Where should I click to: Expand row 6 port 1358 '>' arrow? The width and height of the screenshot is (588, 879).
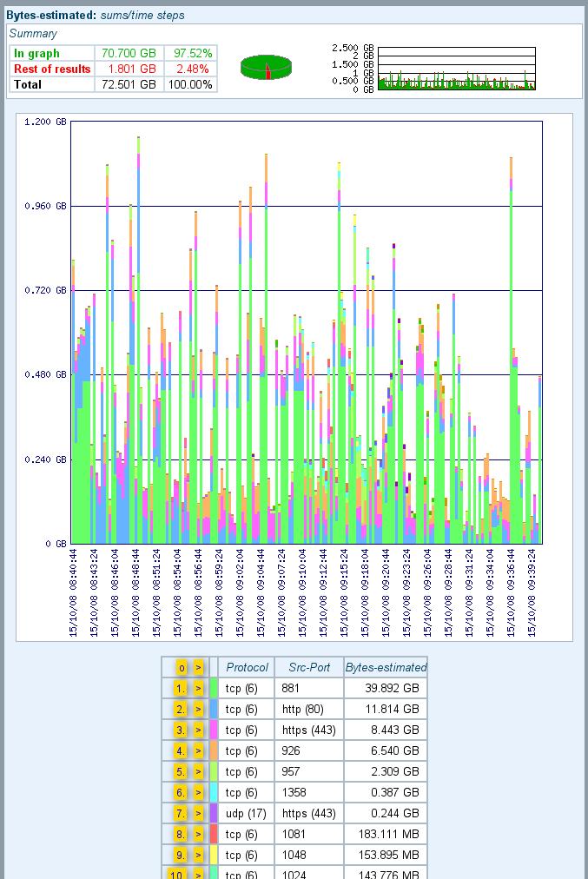pos(198,793)
